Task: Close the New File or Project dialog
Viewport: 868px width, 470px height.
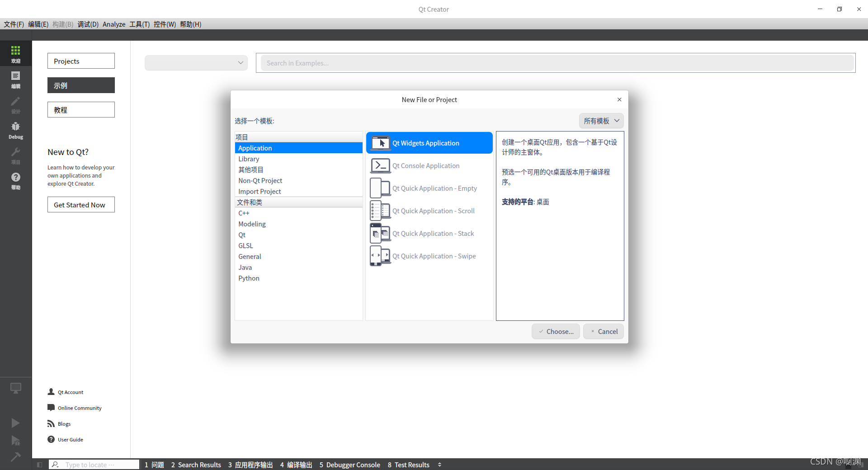Action: (x=619, y=99)
